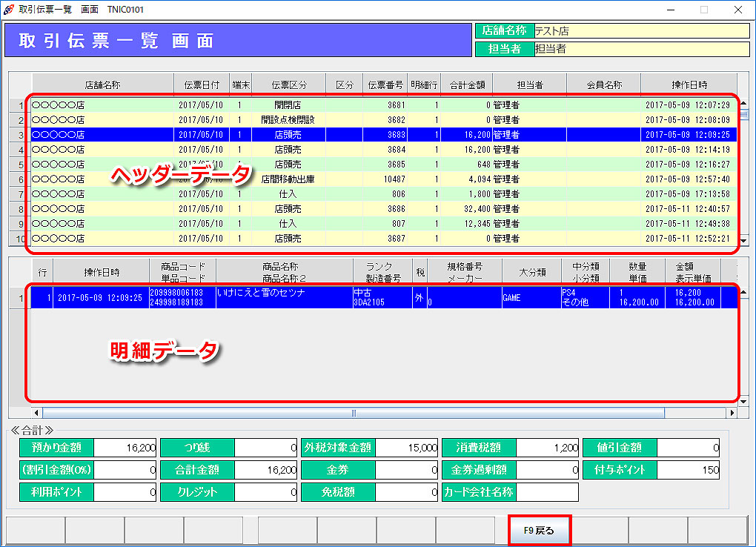Click the 伝票区分 column header

tap(288, 85)
